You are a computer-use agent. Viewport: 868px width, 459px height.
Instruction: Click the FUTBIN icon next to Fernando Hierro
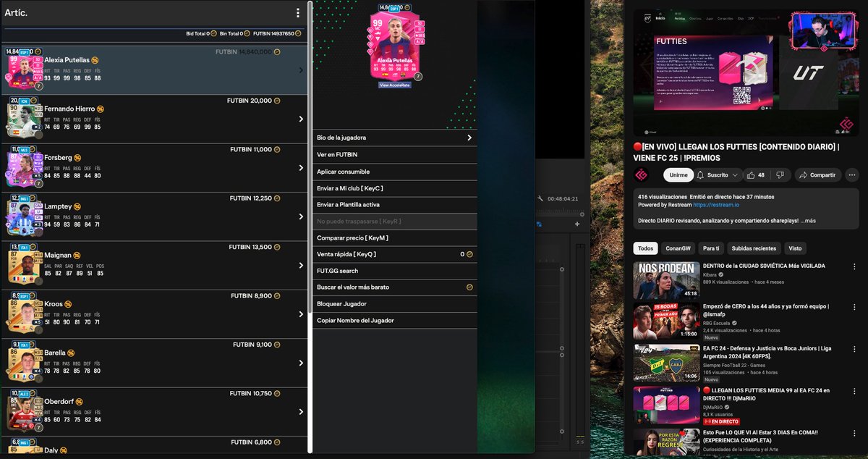click(x=101, y=109)
